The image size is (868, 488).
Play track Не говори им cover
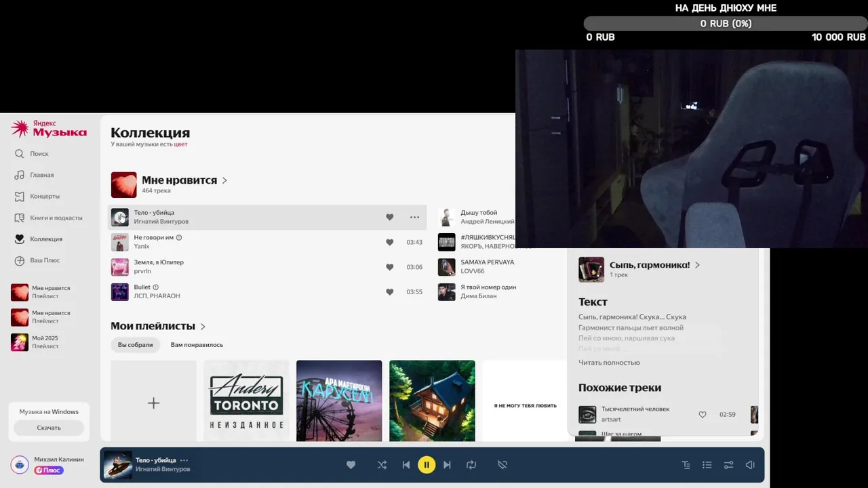click(120, 242)
